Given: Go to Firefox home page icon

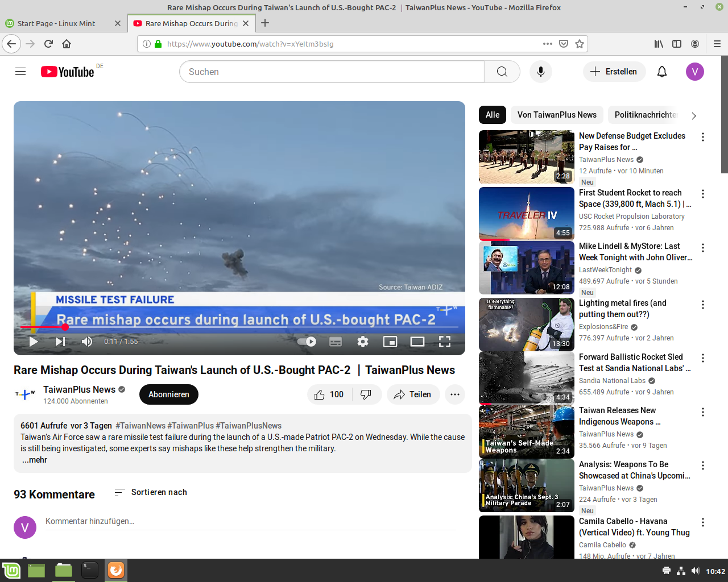Looking at the screenshot, I should point(67,44).
